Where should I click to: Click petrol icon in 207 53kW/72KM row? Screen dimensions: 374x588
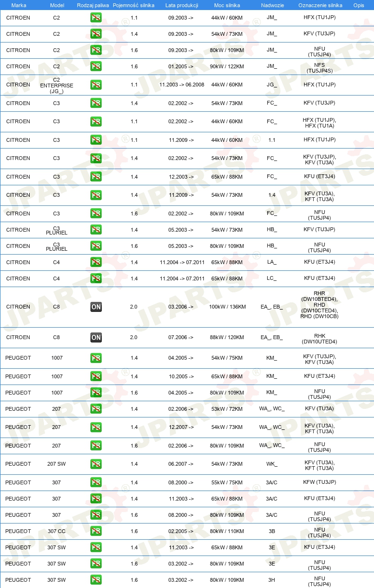(96, 409)
